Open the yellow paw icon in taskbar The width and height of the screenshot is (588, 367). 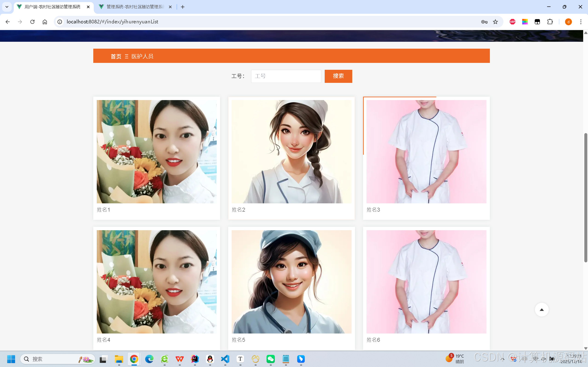255,359
